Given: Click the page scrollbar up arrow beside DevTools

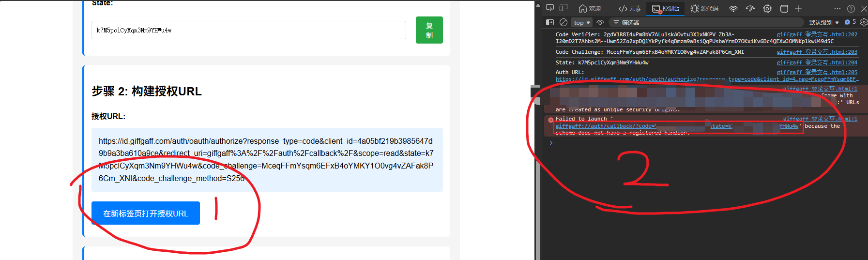Looking at the screenshot, I should coord(537,5).
